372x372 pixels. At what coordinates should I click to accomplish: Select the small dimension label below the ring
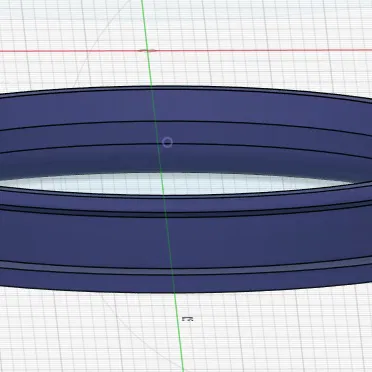(188, 319)
